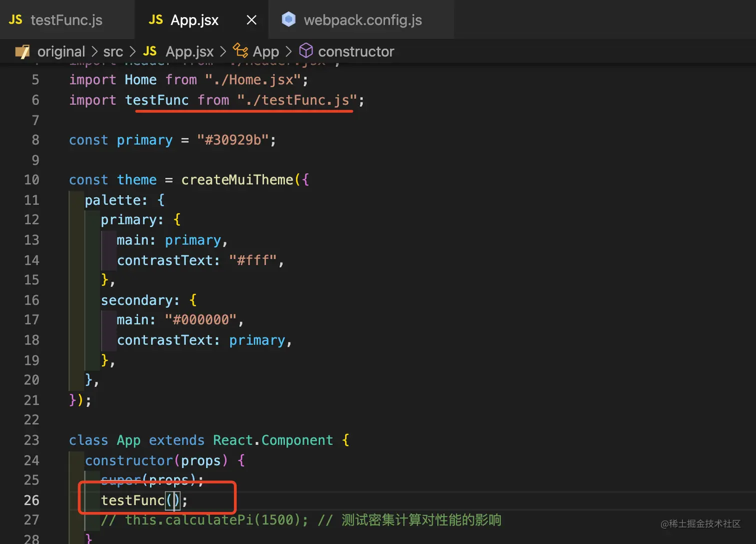The width and height of the screenshot is (756, 544).
Task: Click the palette property on line 11
Action: click(x=112, y=200)
